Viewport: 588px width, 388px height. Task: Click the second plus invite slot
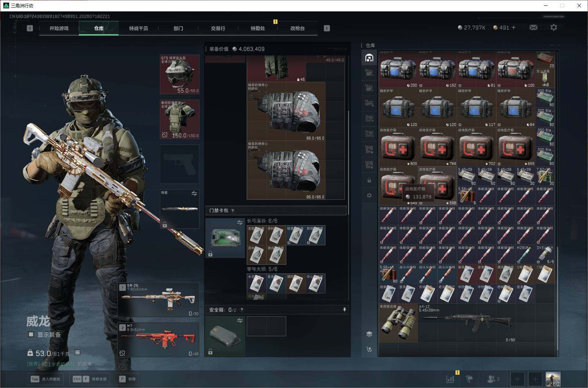point(535,379)
